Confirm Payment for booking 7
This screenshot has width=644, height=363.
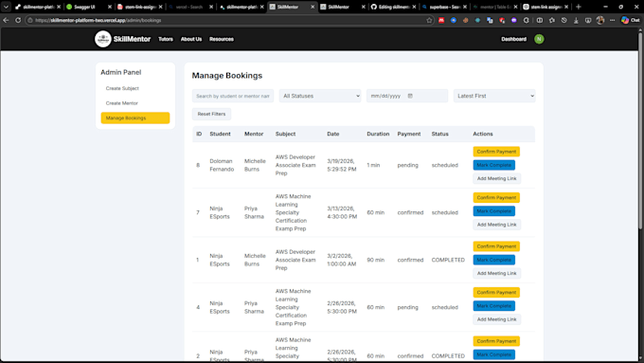click(496, 198)
